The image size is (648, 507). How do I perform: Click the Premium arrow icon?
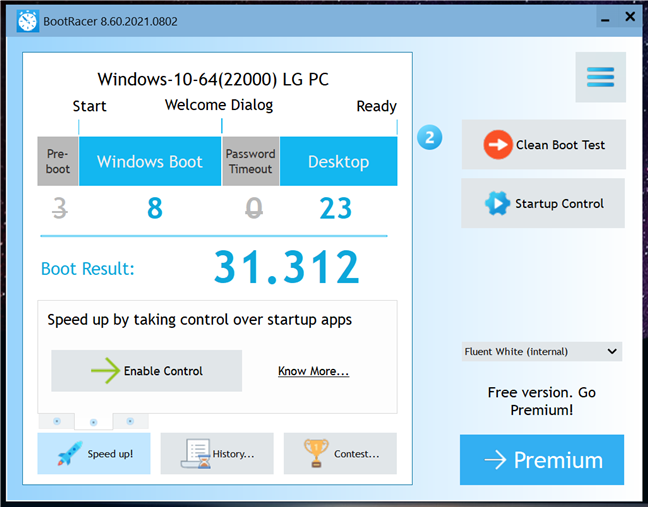(495, 460)
